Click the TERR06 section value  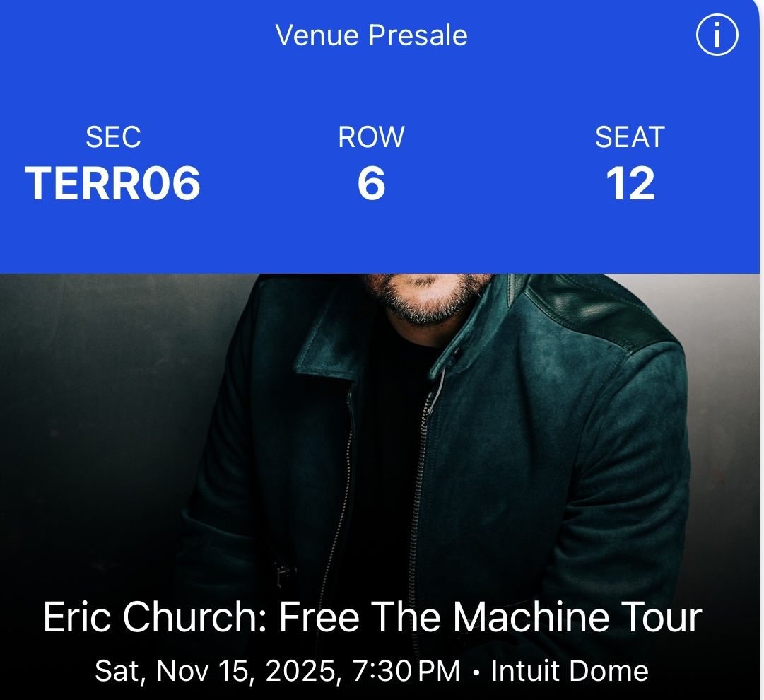click(112, 183)
